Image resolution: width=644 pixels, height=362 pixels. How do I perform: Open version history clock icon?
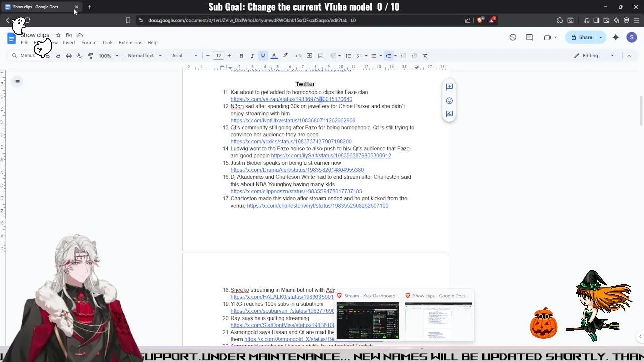(x=513, y=37)
